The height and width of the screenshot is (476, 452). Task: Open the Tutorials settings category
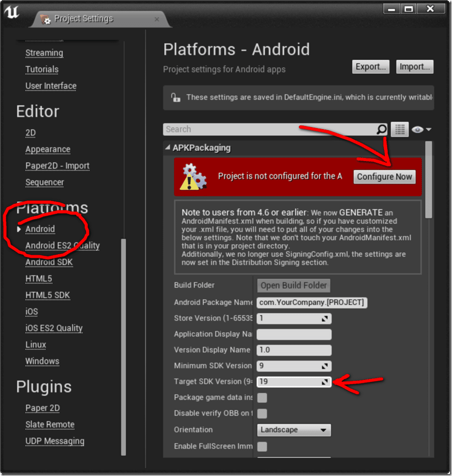[42, 70]
